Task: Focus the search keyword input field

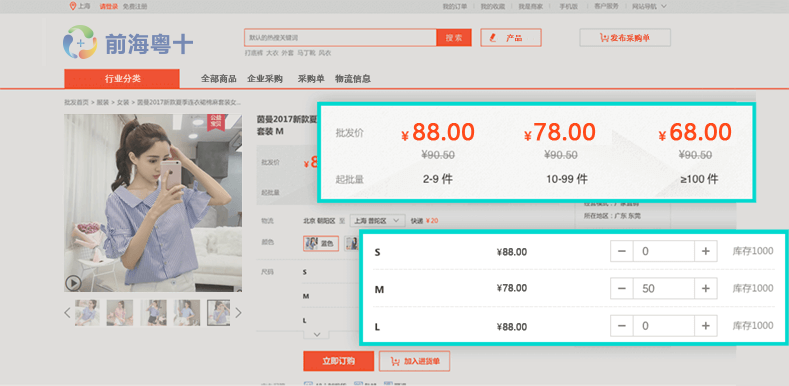Action: [x=340, y=38]
